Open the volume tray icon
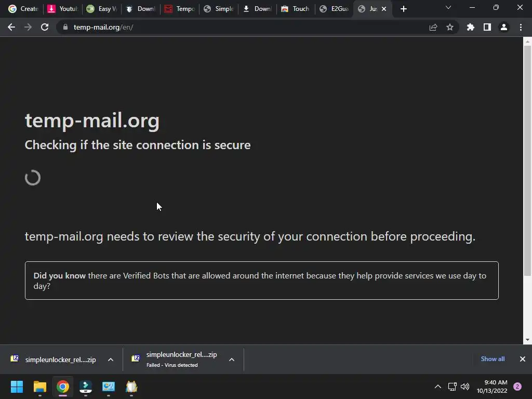 (x=465, y=387)
